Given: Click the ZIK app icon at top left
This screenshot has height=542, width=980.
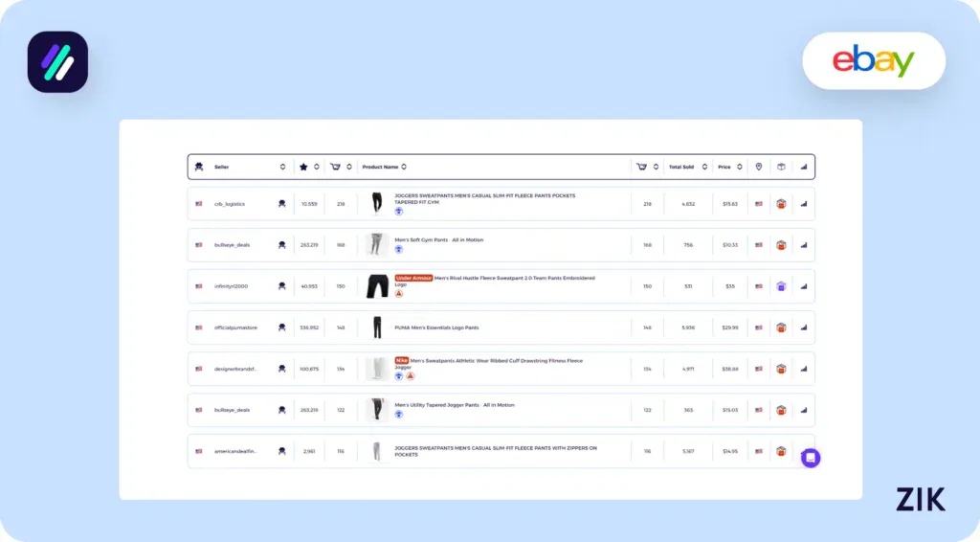Looking at the screenshot, I should [57, 62].
